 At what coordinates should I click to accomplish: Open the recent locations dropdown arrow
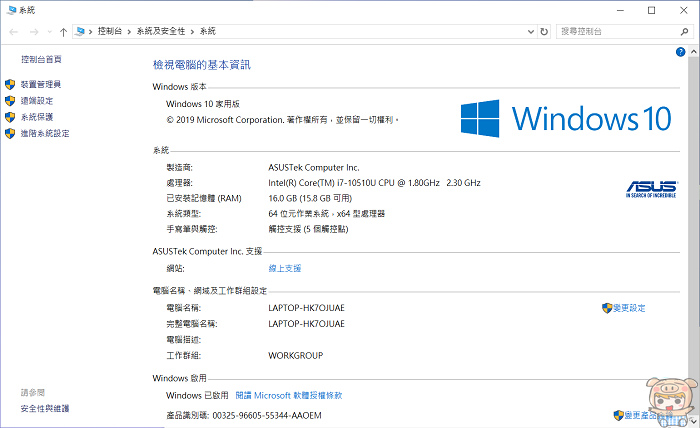pos(50,32)
